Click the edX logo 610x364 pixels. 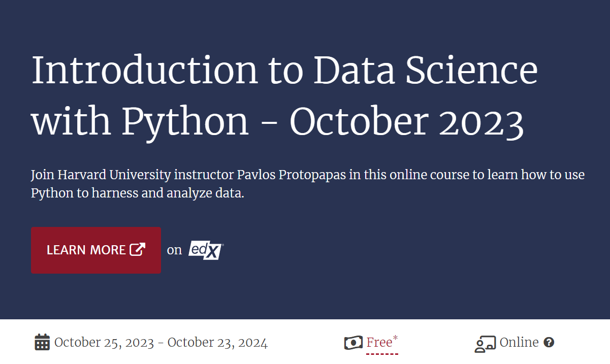206,250
